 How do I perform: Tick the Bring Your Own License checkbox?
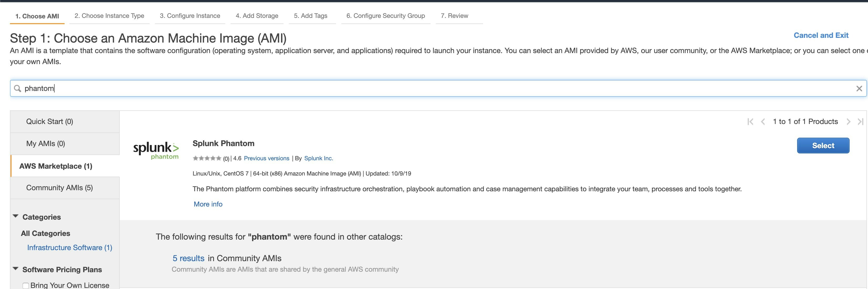coord(26,286)
